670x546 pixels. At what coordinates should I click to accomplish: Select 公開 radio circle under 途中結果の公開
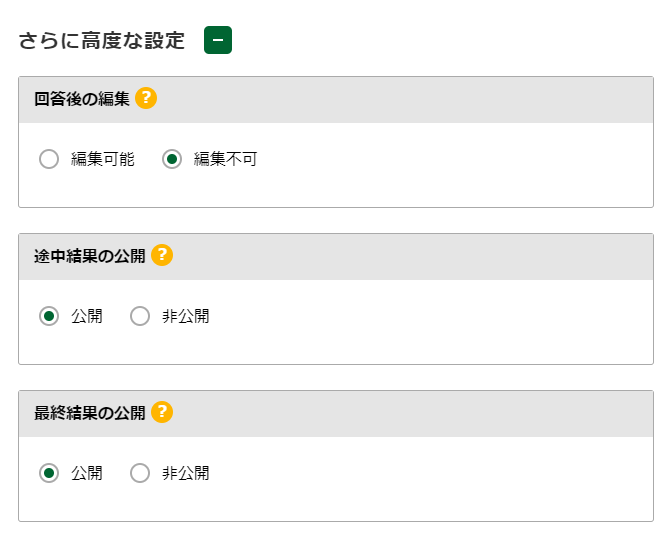[49, 316]
